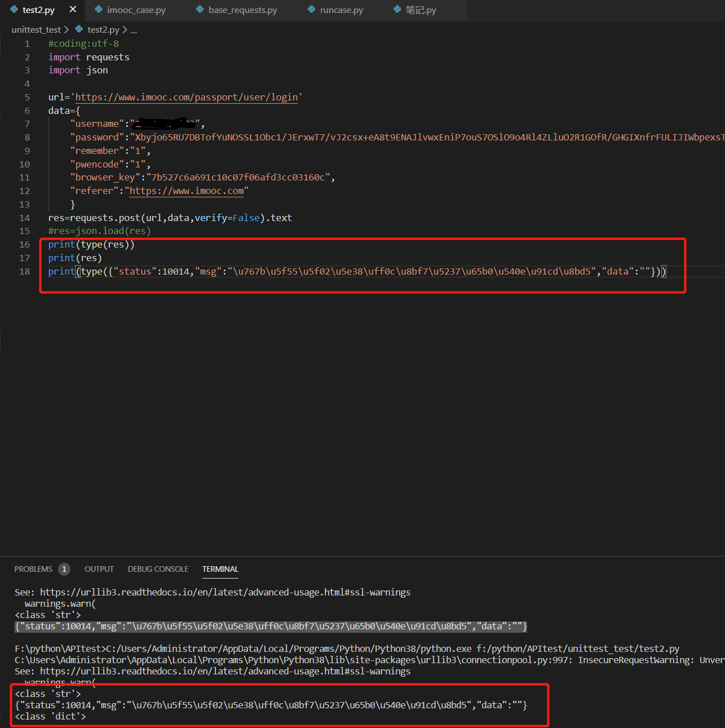Select the TERMINAL panel tab
The image size is (725, 728).
(220, 569)
